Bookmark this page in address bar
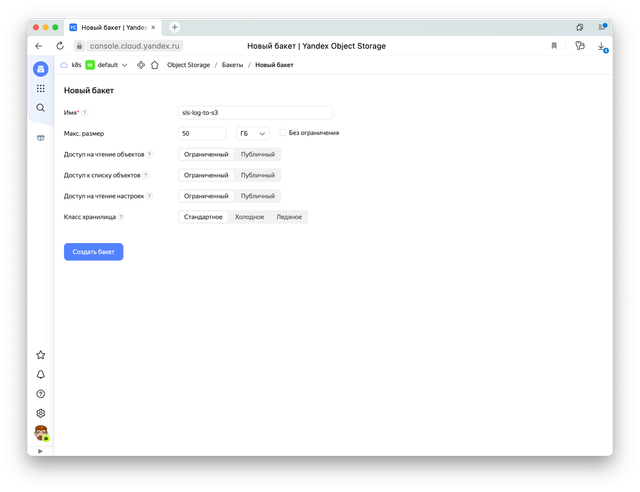The width and height of the screenshot is (640, 492). point(554,46)
